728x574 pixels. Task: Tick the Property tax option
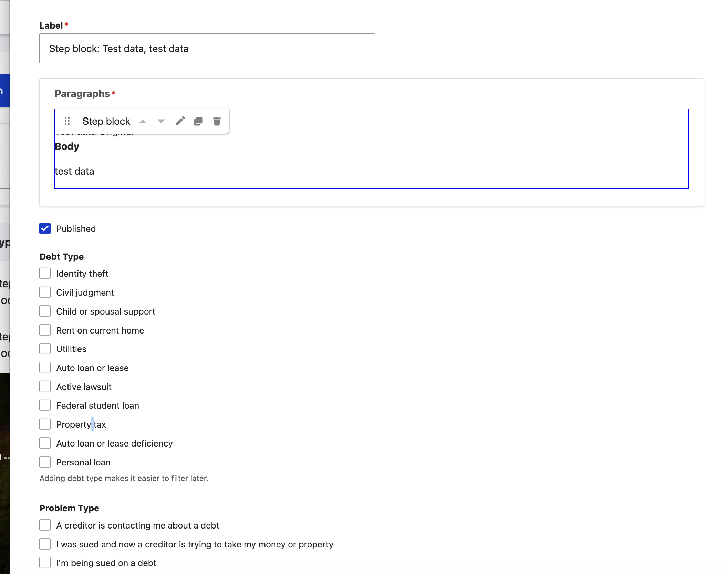click(x=45, y=424)
